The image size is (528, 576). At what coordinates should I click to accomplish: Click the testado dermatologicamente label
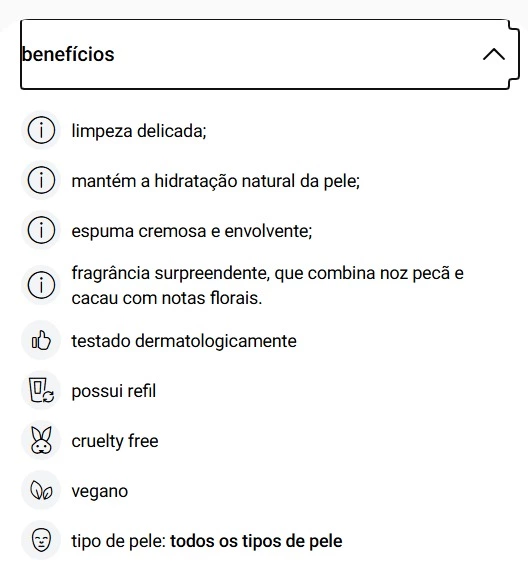pos(184,341)
